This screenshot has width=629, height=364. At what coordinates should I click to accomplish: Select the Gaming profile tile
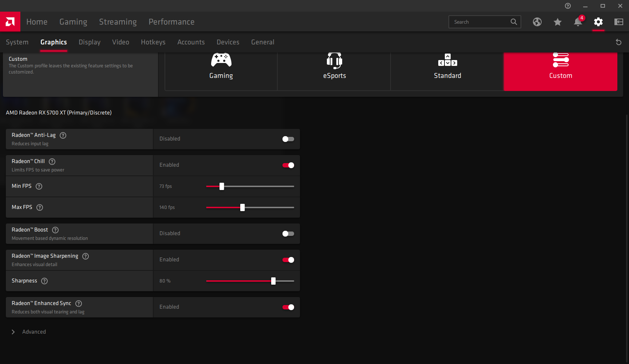click(x=221, y=71)
